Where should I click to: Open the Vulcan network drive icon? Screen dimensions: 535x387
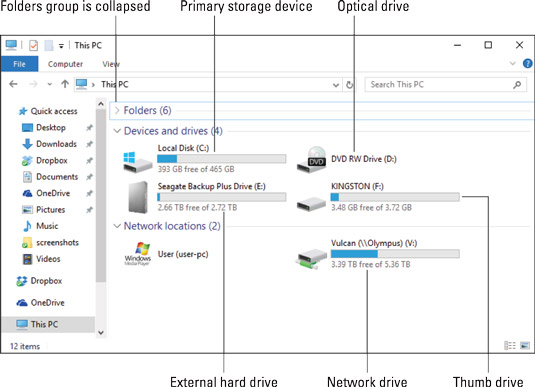[310, 259]
